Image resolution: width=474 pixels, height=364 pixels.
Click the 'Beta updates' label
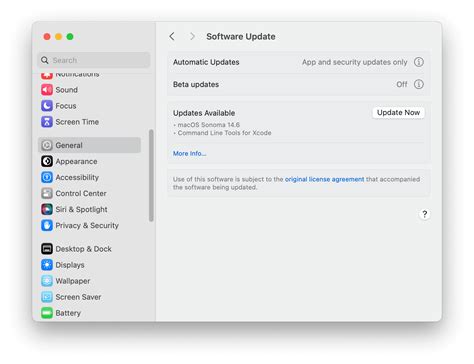[196, 85]
